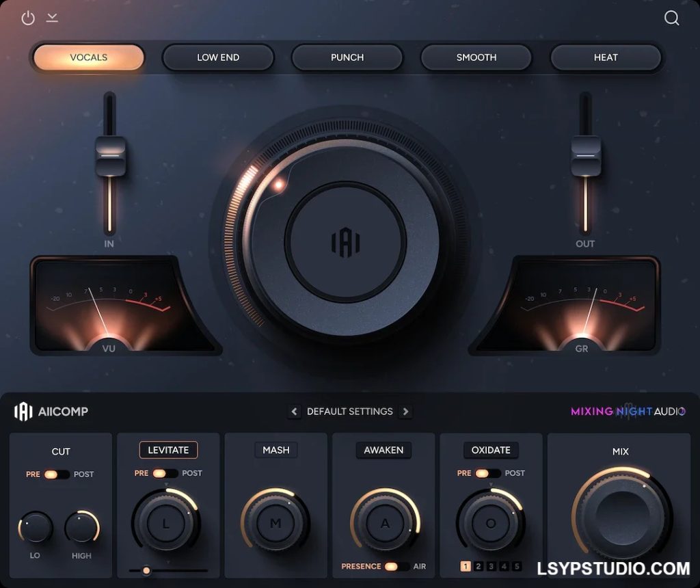The height and width of the screenshot is (588, 700).
Task: Select the LOW END preset tab
Action: (218, 57)
